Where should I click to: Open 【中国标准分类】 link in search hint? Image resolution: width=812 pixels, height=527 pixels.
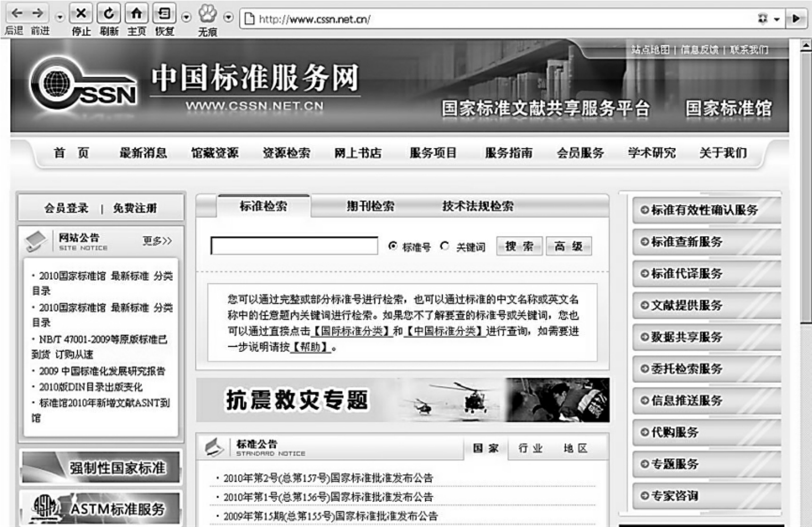tap(444, 331)
